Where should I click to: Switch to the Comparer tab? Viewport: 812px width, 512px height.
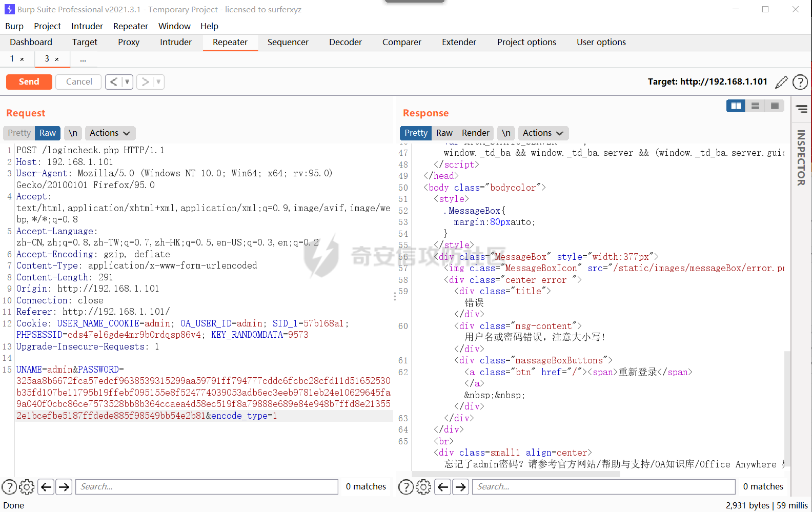pyautogui.click(x=402, y=43)
